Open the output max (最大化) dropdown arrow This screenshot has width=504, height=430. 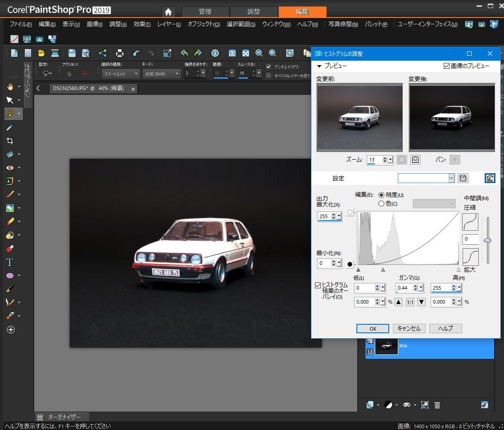[339, 216]
